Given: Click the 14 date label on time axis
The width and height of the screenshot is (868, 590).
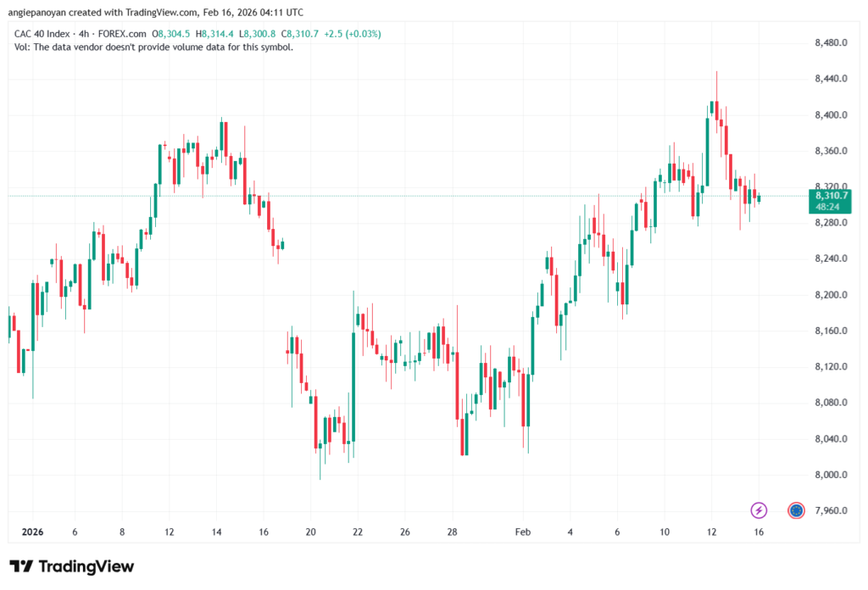Looking at the screenshot, I should [x=216, y=532].
